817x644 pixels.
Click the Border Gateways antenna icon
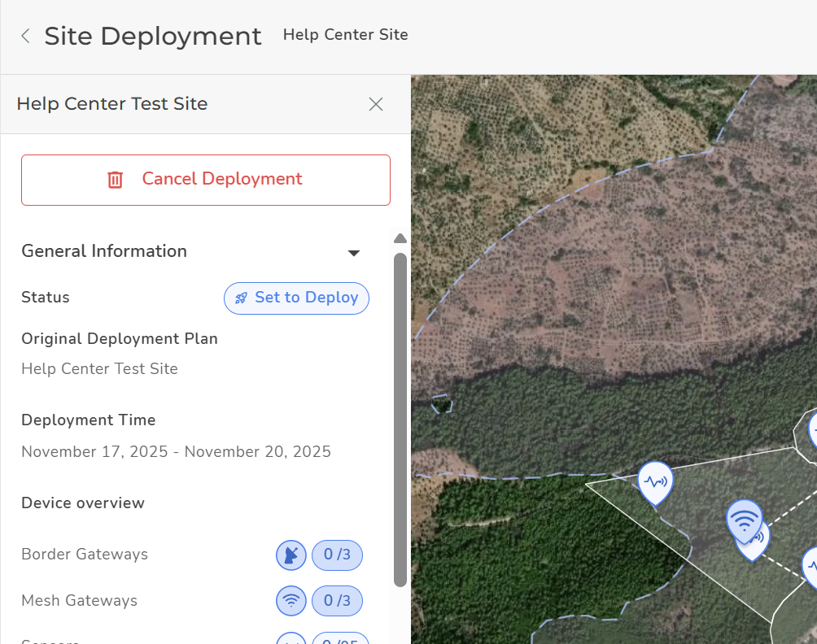click(291, 555)
